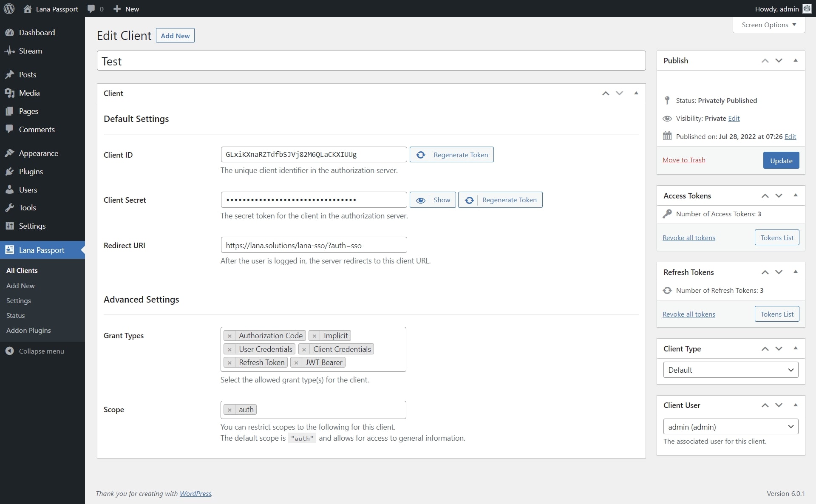
Task: Click the Collapse menu arrow icon
Action: pos(9,351)
